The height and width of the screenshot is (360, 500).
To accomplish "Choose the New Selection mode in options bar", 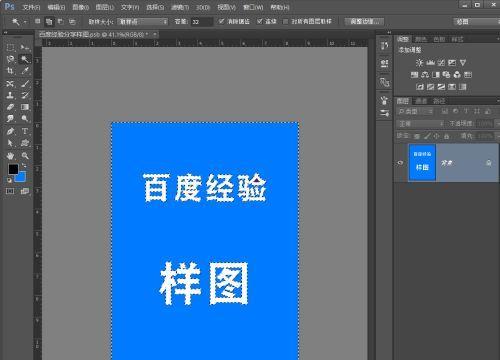I will pos(37,22).
